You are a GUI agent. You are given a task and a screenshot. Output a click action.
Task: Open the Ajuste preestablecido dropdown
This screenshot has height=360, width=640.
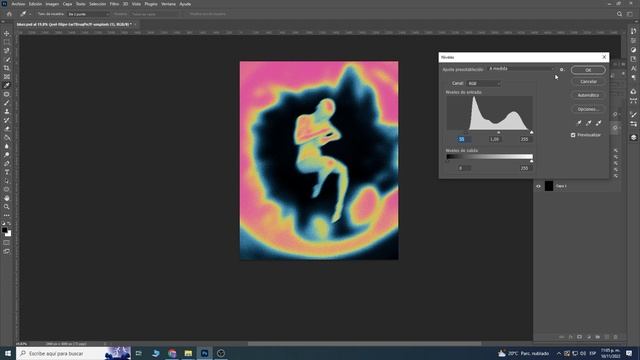tap(522, 69)
